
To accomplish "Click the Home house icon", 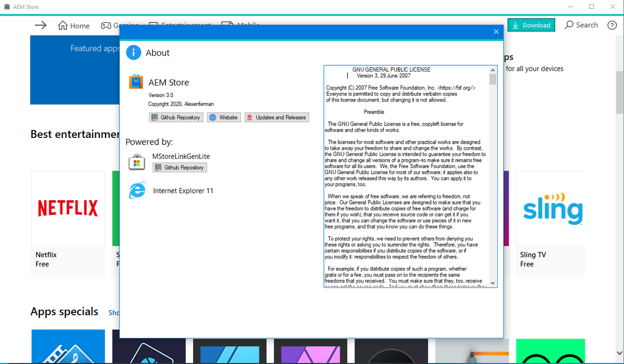I will click(63, 25).
